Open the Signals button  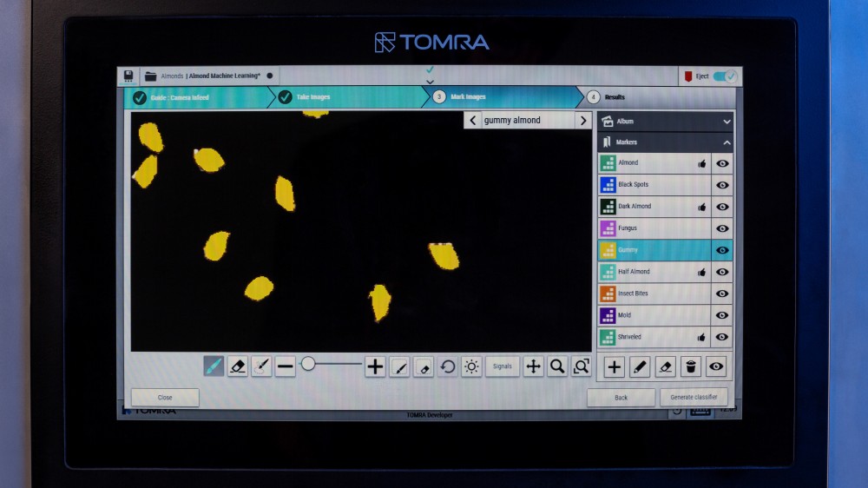click(x=502, y=366)
